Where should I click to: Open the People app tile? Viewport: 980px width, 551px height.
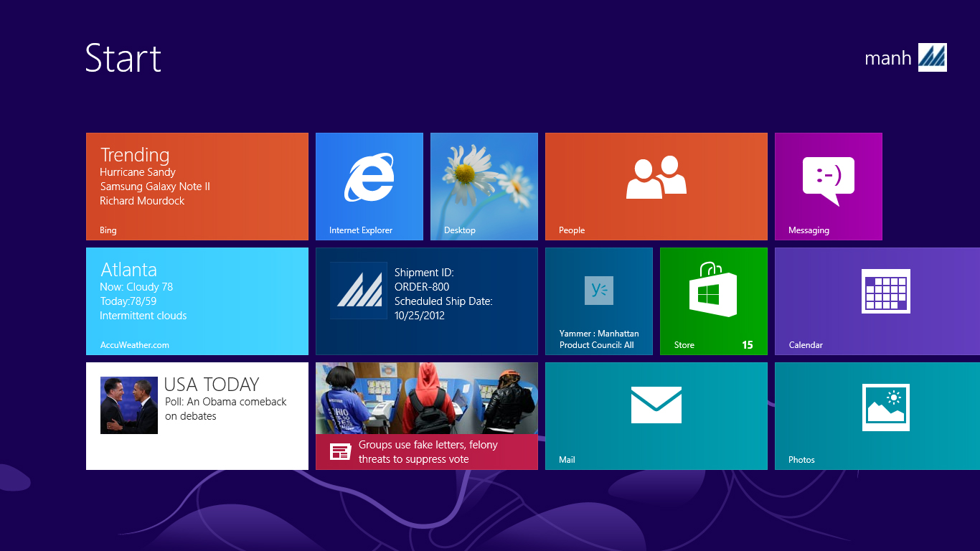pyautogui.click(x=656, y=186)
